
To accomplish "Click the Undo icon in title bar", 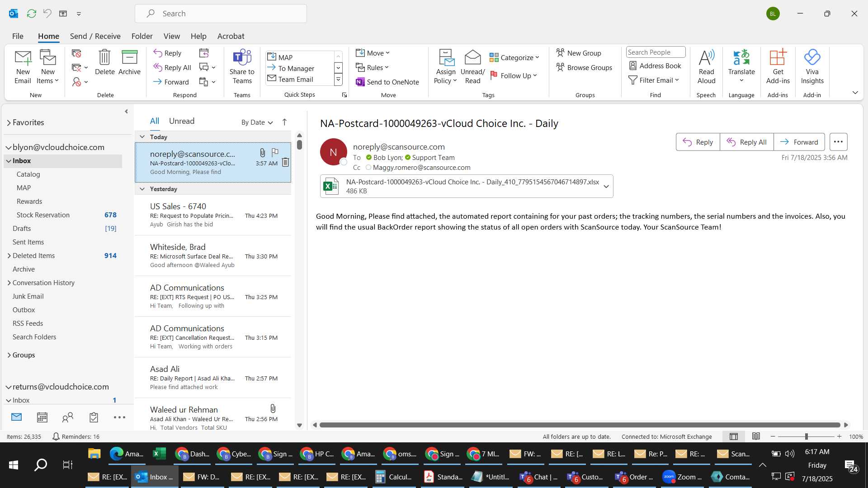I will [x=47, y=14].
